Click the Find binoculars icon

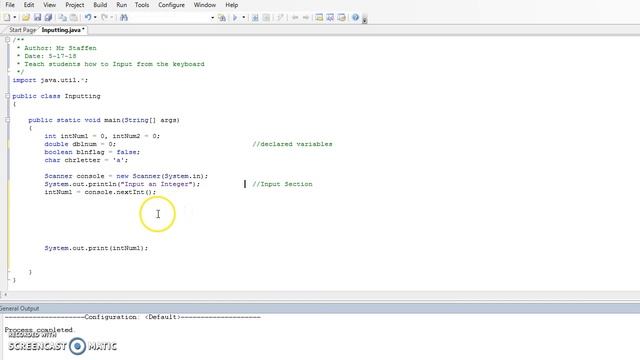point(124,18)
